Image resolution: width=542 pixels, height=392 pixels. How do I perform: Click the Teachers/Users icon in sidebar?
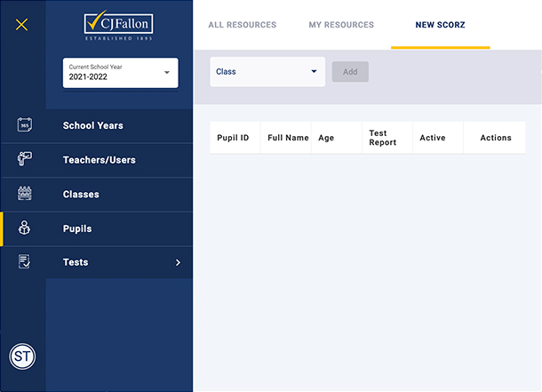(x=24, y=160)
